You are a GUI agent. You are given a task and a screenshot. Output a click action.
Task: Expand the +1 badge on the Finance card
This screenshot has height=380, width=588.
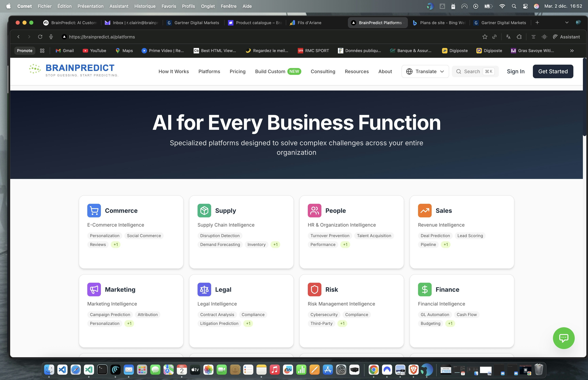click(x=450, y=324)
